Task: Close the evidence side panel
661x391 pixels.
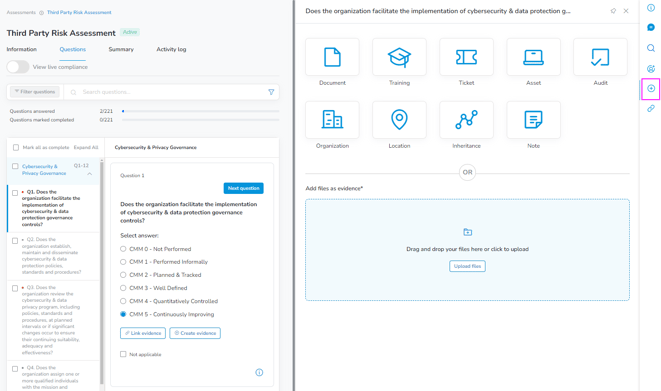Action: coord(626,11)
